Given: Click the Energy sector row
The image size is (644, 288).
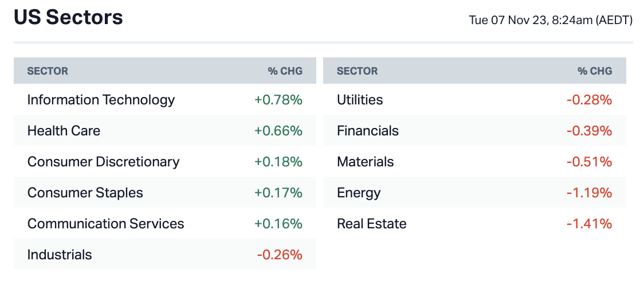Looking at the screenshot, I should [x=359, y=193].
